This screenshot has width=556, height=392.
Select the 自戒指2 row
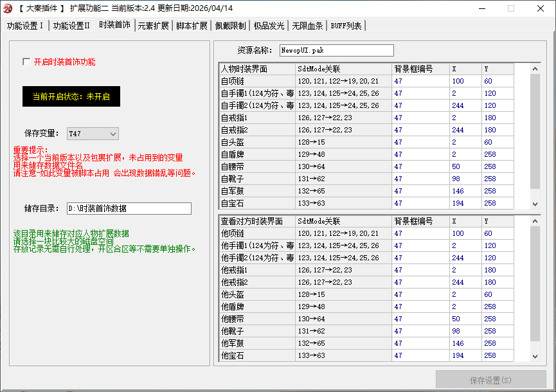[366, 130]
